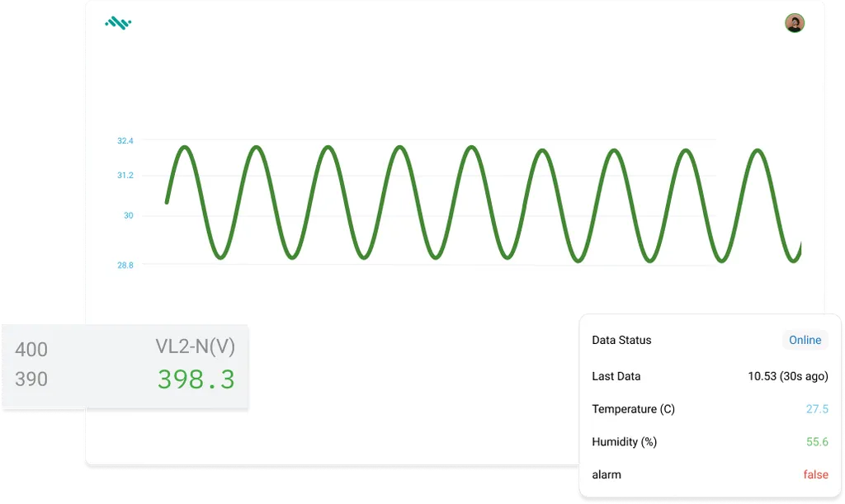Viewport: 845px width, 504px height.
Task: Click the 31.2 y-axis label
Action: [125, 176]
